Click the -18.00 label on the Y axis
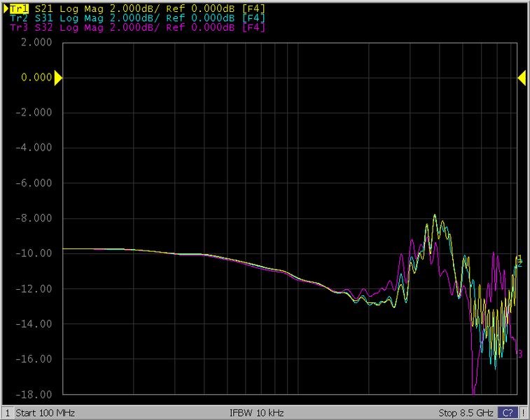530x420 pixels. pos(36,394)
